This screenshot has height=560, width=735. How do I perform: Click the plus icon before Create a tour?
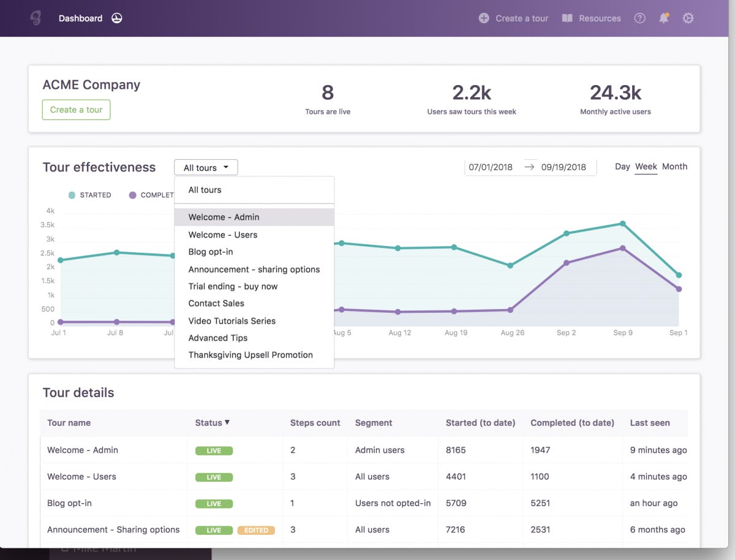click(483, 18)
